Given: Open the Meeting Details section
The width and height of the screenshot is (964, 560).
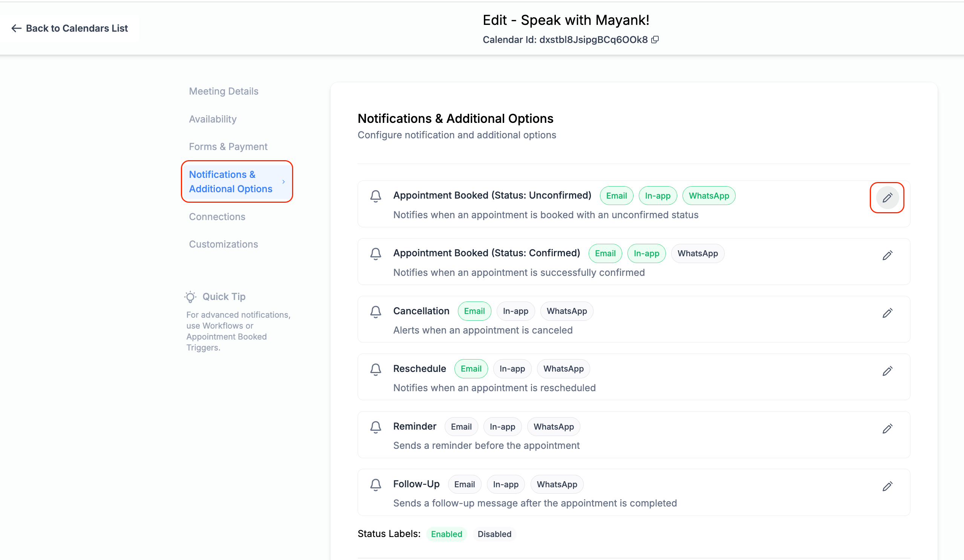Looking at the screenshot, I should (223, 91).
